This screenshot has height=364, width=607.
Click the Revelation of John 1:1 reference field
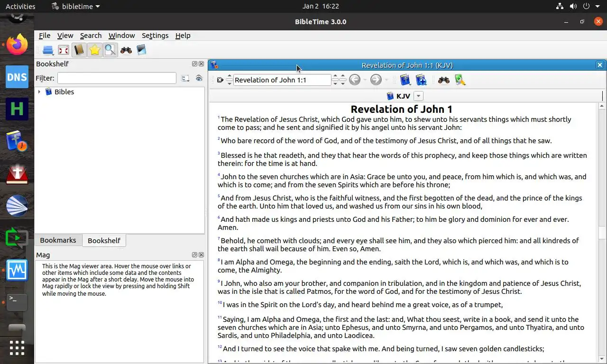pyautogui.click(x=282, y=80)
